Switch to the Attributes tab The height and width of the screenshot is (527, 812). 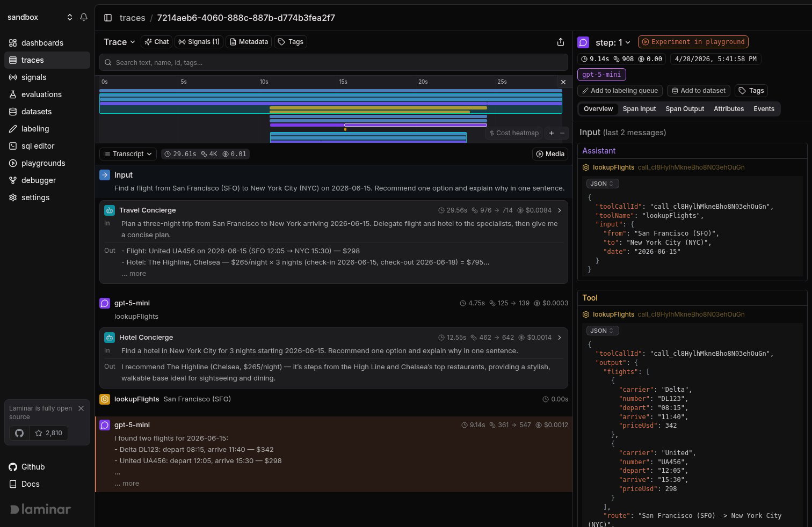729,109
